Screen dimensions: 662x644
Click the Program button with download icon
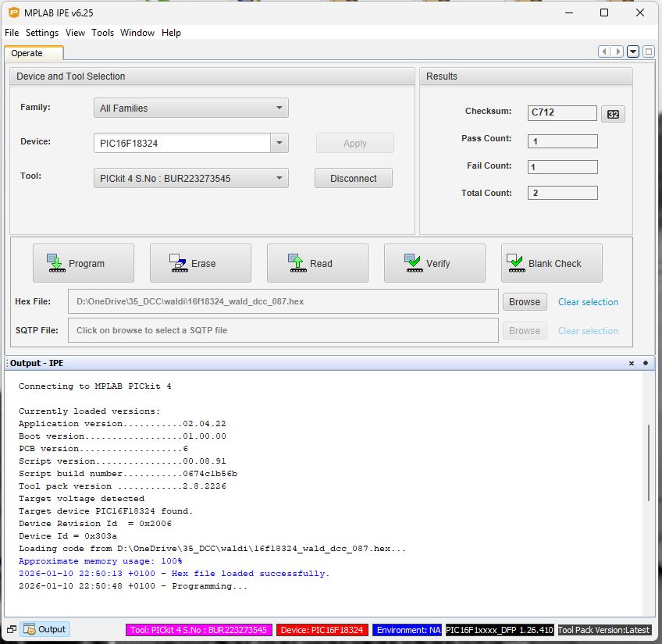click(x=84, y=263)
